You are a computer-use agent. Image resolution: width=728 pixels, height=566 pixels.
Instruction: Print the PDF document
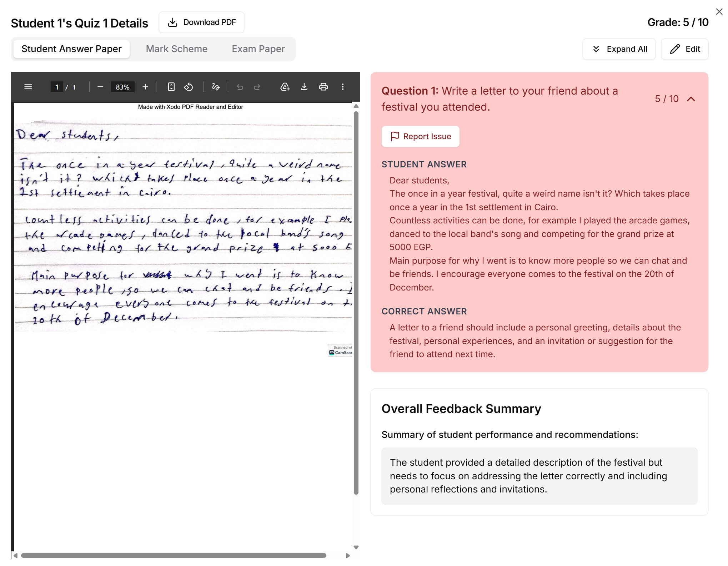[323, 87]
